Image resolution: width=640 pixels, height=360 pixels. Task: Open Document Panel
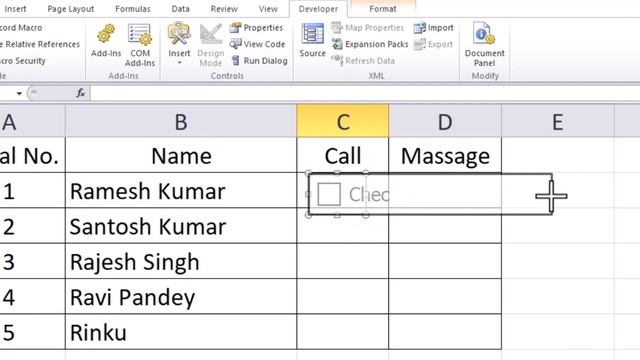pos(484,45)
